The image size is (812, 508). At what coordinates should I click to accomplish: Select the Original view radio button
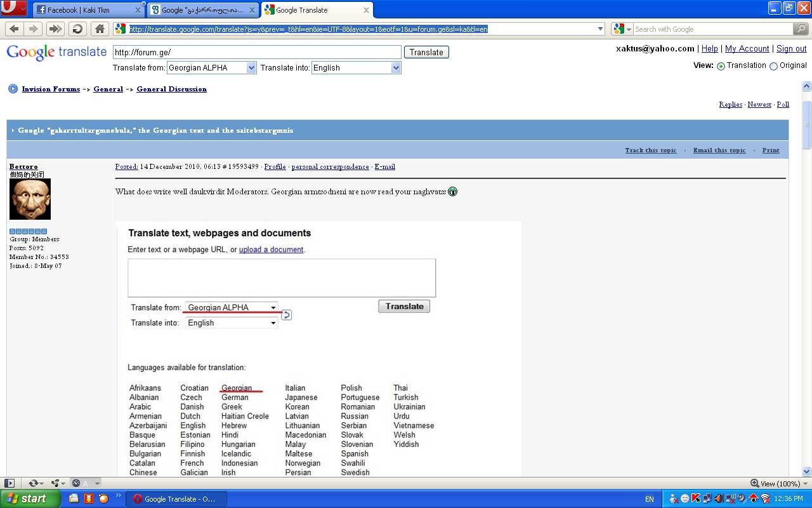(773, 66)
